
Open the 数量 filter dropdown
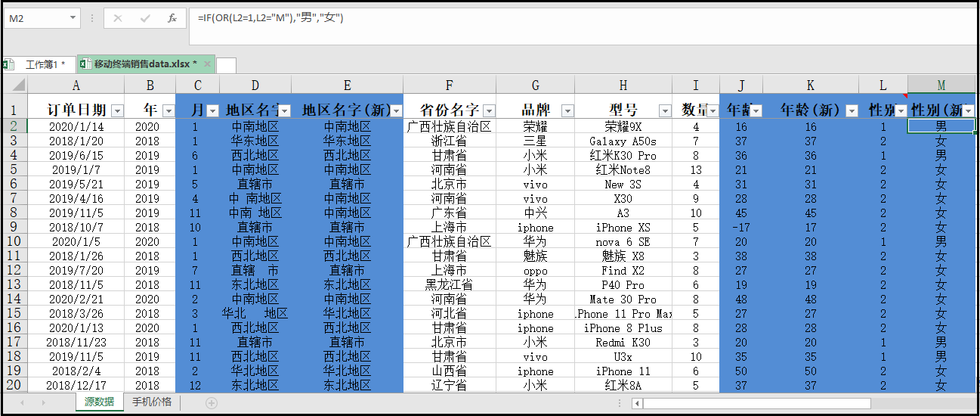[x=713, y=111]
